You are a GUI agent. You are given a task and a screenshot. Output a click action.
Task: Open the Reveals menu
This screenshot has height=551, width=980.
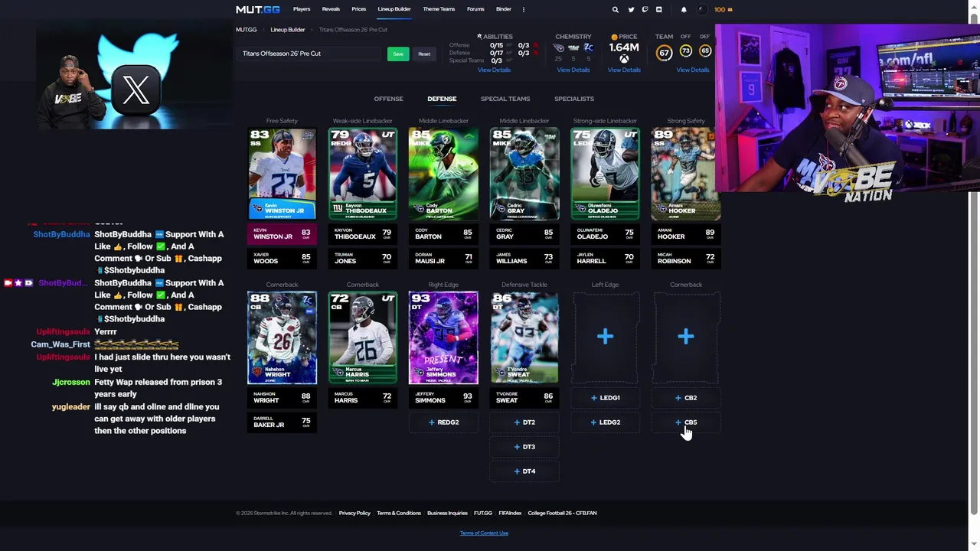tap(331, 9)
